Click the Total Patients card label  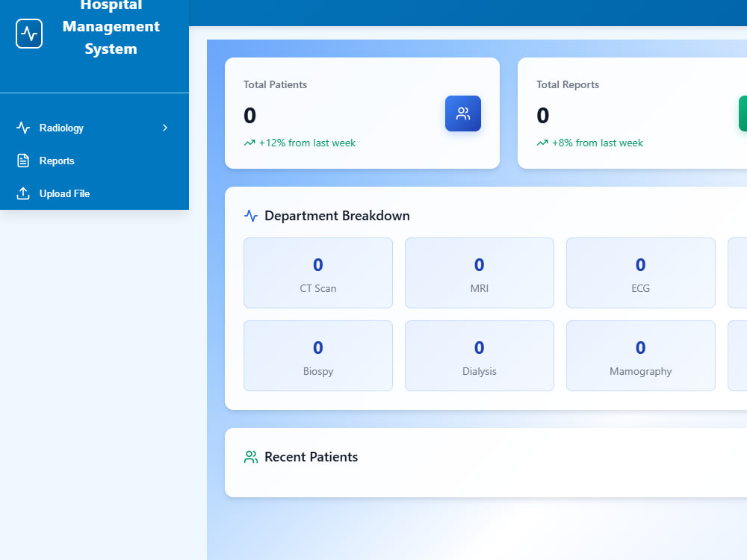275,84
